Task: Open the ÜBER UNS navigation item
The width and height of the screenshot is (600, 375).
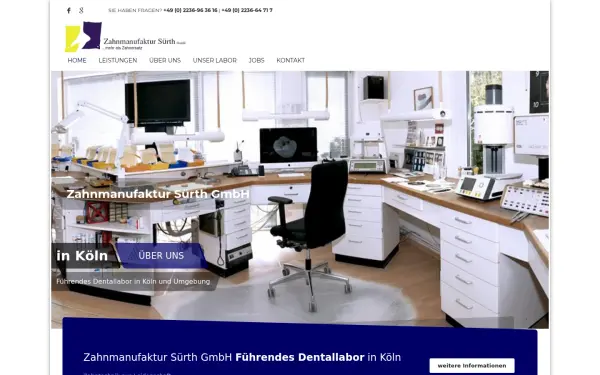Action: (x=165, y=60)
